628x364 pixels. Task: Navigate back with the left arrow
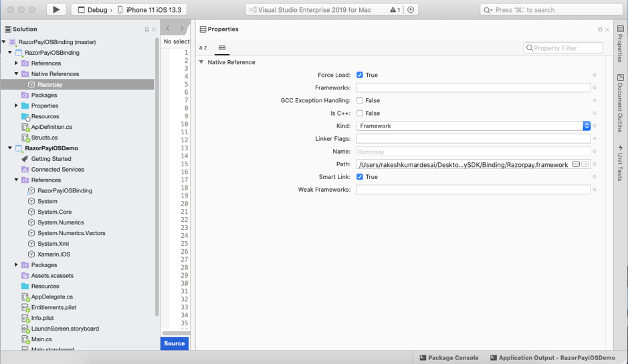168,29
